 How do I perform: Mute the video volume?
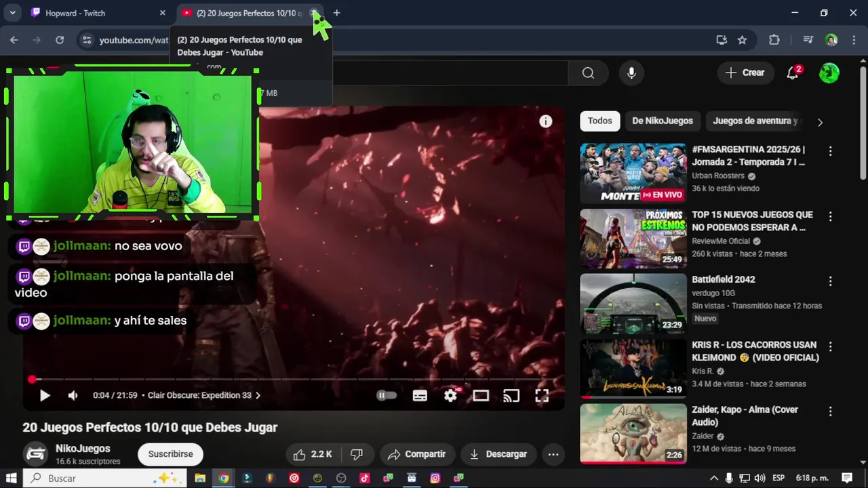(73, 396)
